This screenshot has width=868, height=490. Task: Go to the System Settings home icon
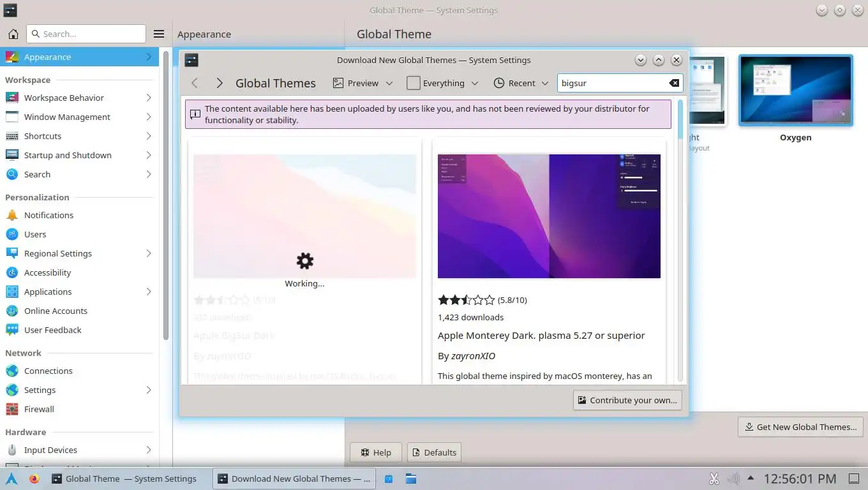(13, 34)
